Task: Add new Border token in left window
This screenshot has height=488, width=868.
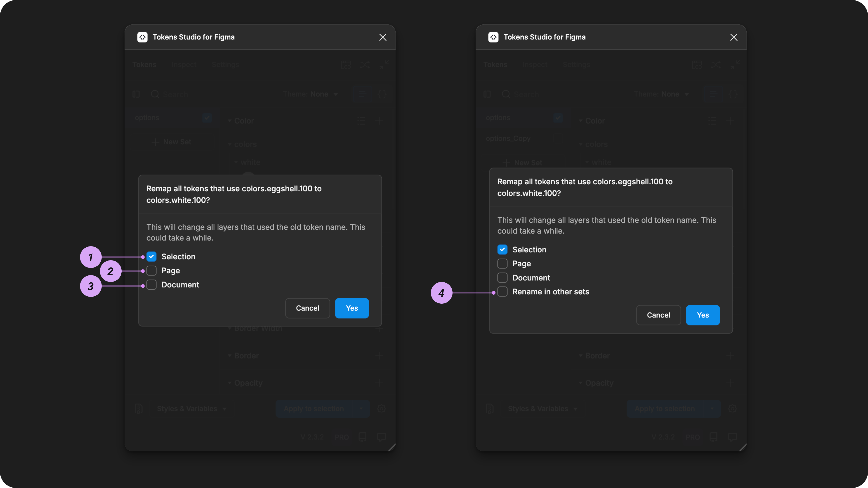Action: point(379,356)
